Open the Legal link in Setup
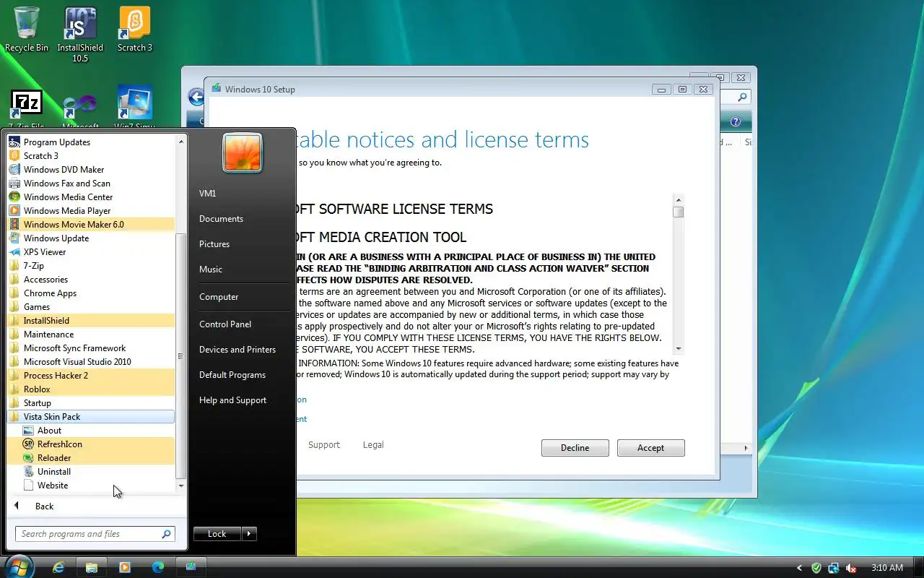Screen dimensions: 924x578 click(373, 445)
